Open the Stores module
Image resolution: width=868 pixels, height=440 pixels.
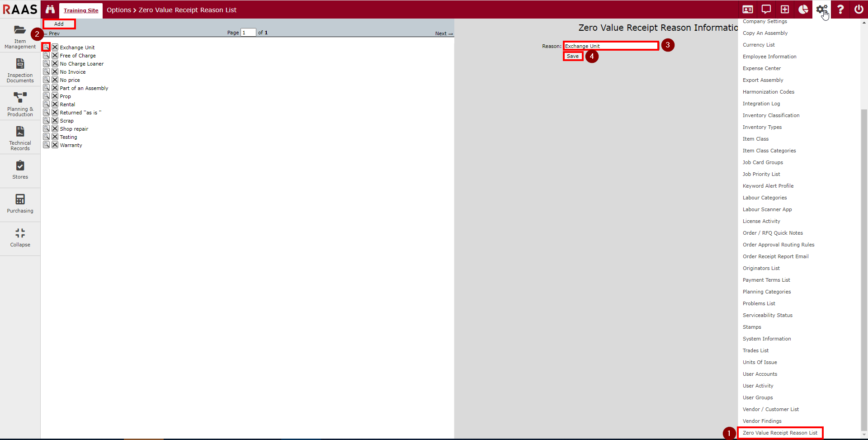[20, 170]
